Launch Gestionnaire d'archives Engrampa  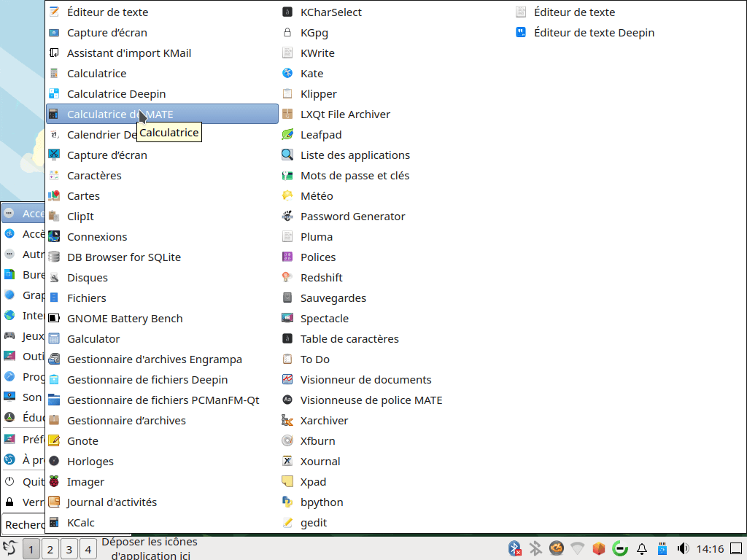(163, 359)
